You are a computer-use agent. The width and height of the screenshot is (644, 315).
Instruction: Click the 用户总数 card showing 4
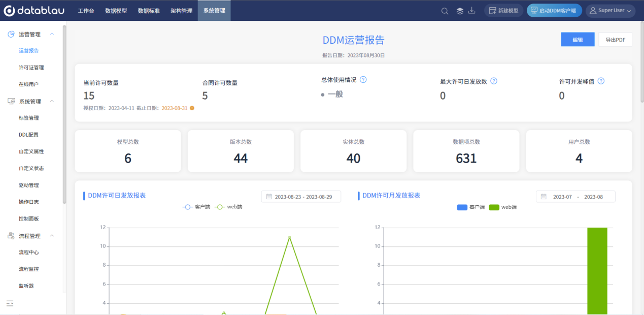[579, 151]
